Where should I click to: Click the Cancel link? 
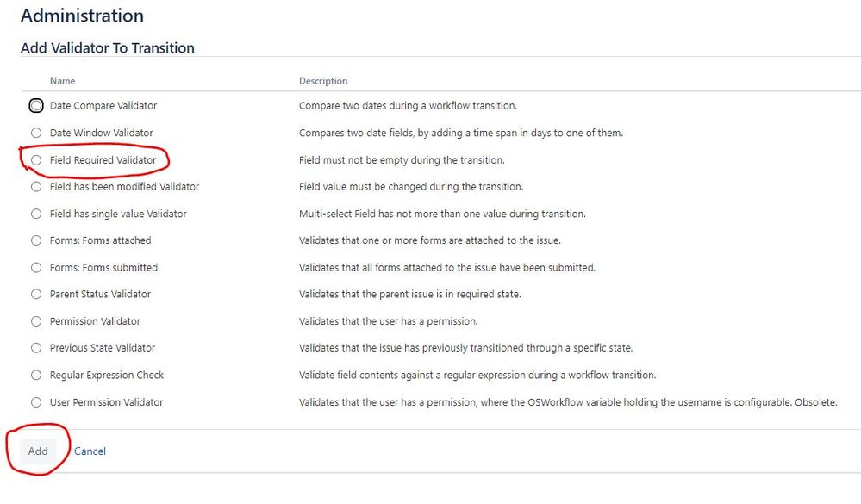coord(90,451)
